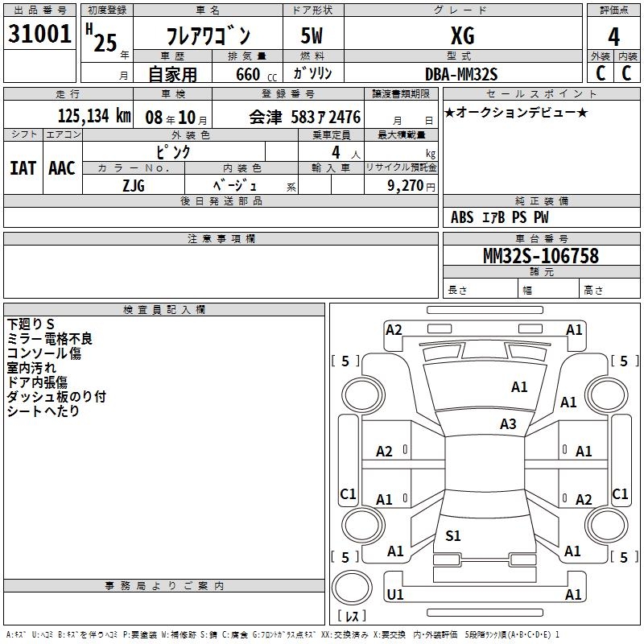Click the lot number 31001
644x644 pixels.
tap(39, 34)
